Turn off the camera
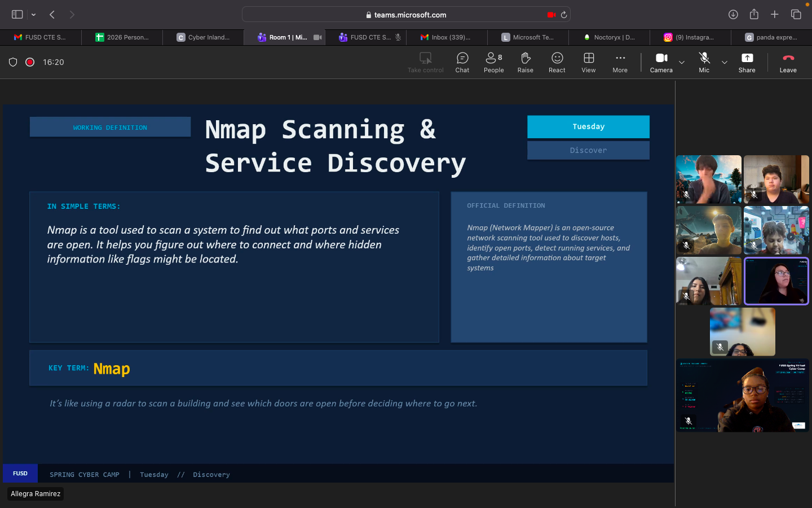Image resolution: width=812 pixels, height=508 pixels. (661, 62)
